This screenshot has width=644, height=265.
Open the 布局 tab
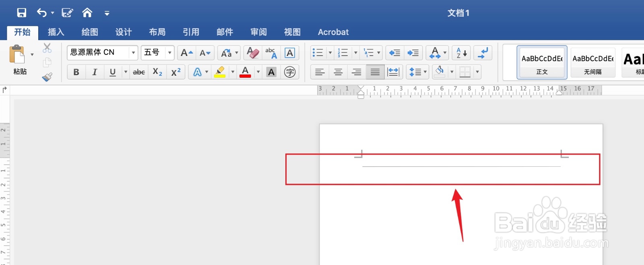click(x=157, y=32)
